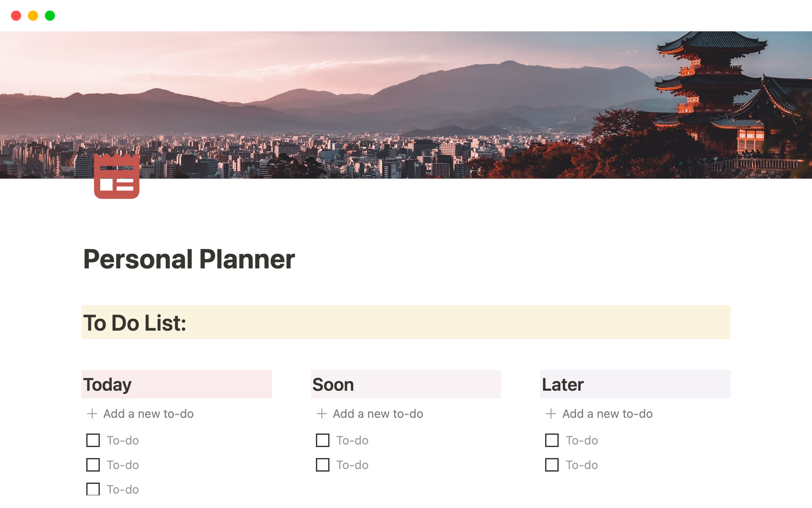Click the Later column heading
Image resolution: width=812 pixels, height=508 pixels.
(x=563, y=384)
